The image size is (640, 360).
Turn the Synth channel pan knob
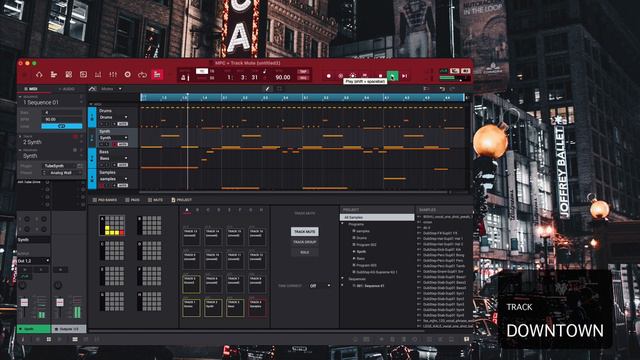point(23,285)
